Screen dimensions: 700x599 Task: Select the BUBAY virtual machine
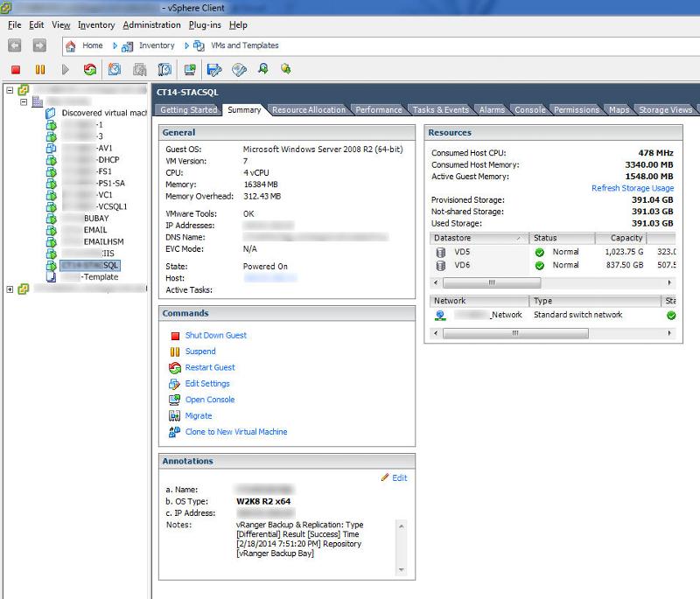96,219
